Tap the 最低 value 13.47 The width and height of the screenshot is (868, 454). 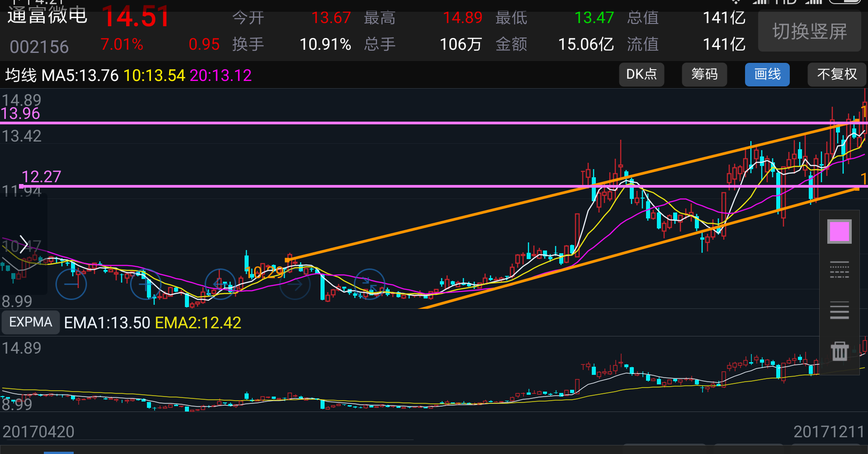pyautogui.click(x=594, y=18)
